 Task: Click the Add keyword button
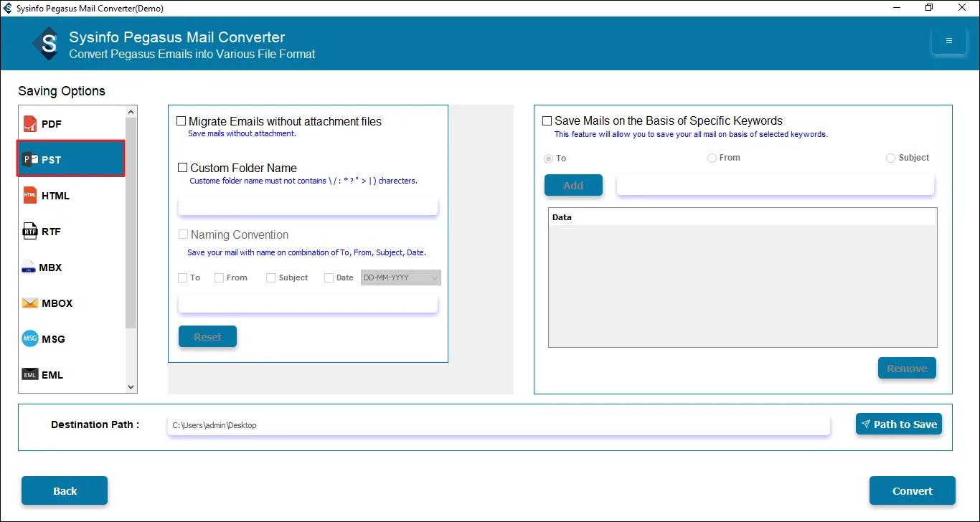[573, 185]
